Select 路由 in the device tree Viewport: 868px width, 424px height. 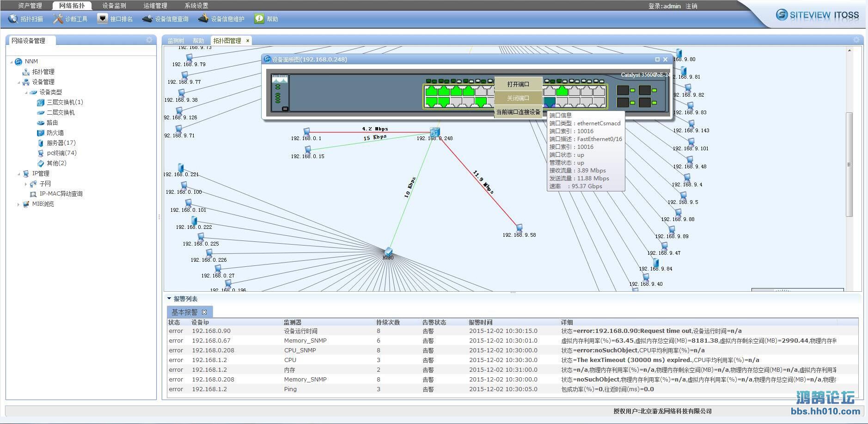(x=52, y=123)
